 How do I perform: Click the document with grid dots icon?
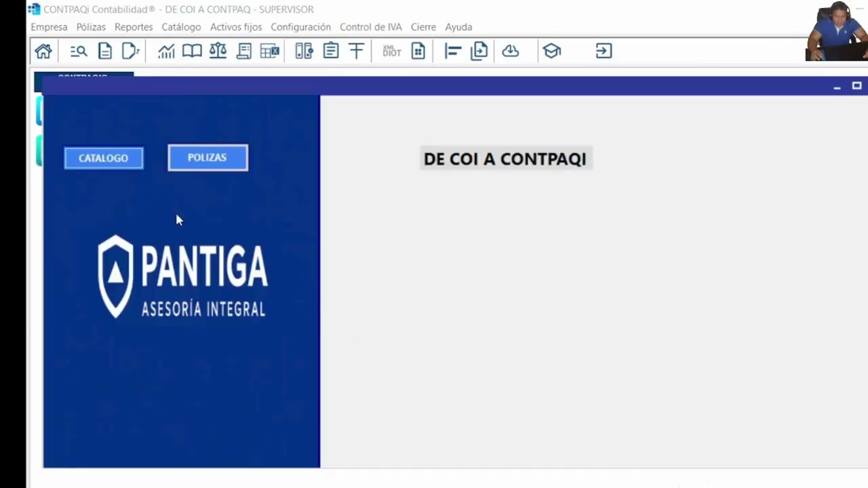418,51
